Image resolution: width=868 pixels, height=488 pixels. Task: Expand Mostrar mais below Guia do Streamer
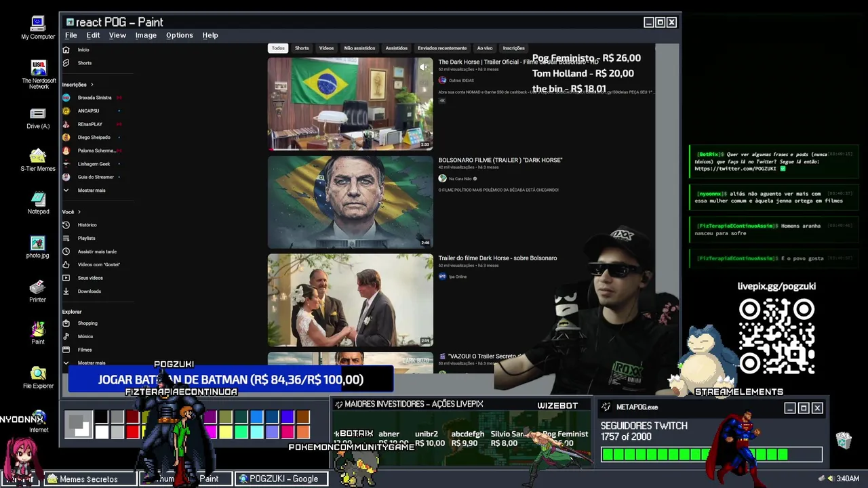click(84, 190)
